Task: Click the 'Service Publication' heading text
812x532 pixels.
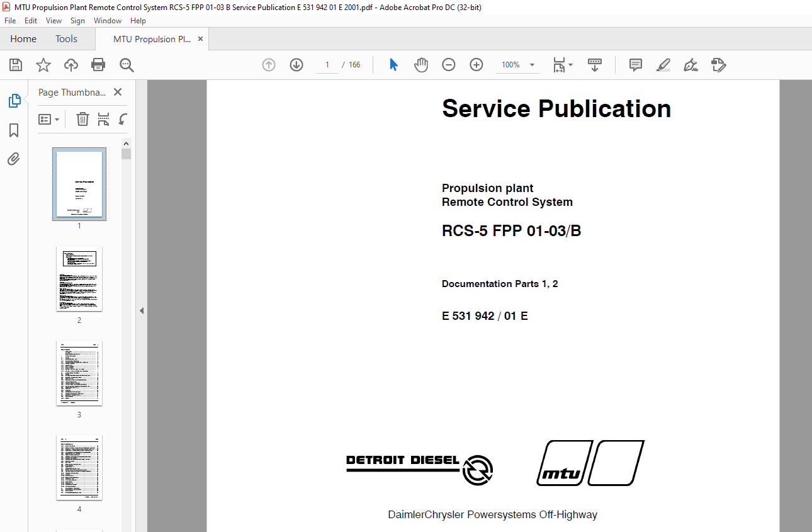Action: click(556, 108)
